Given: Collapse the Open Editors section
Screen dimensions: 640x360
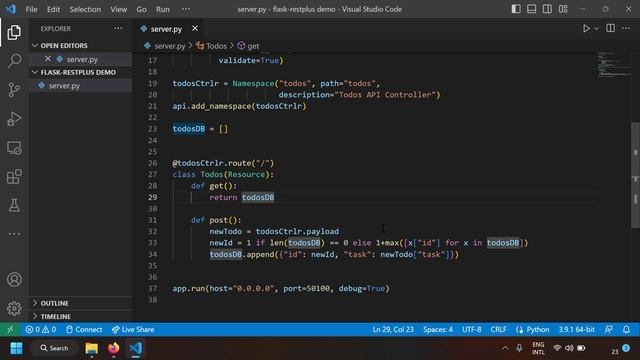Looking at the screenshot, I should click(80, 45).
